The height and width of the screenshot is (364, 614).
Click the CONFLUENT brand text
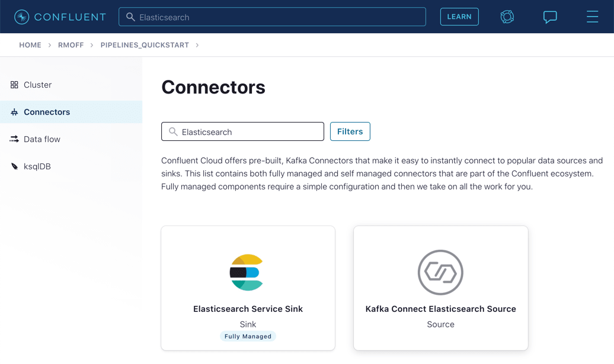click(70, 17)
